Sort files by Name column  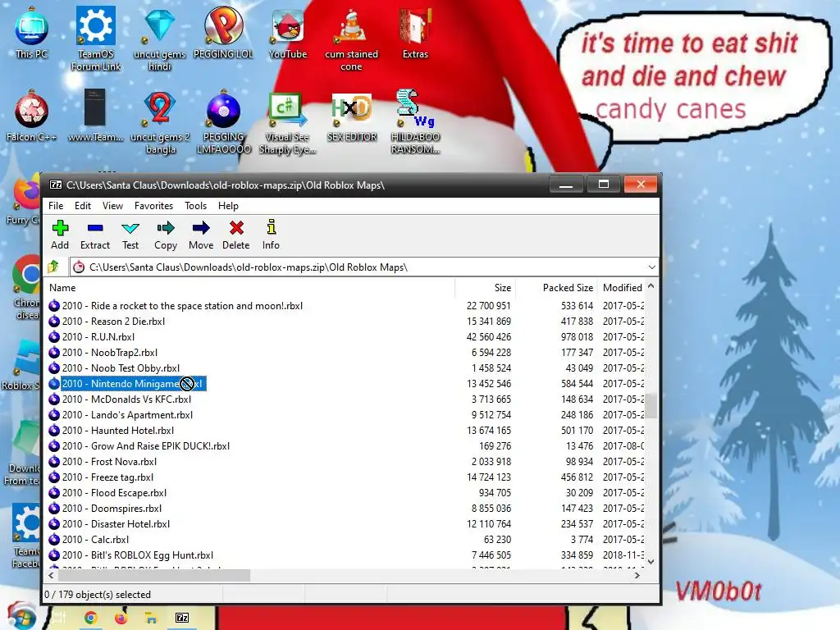point(249,288)
